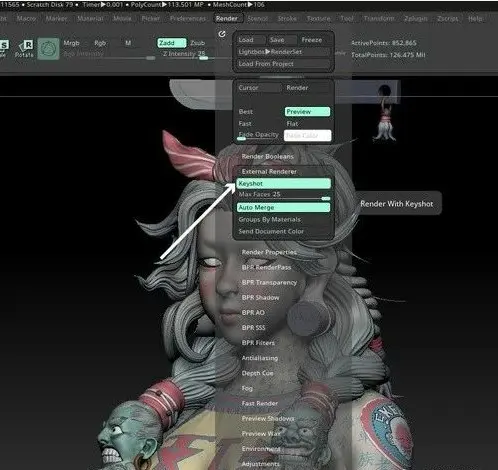498x470 pixels.
Task: Click the dock palette circular arrow icon
Action: click(x=222, y=34)
